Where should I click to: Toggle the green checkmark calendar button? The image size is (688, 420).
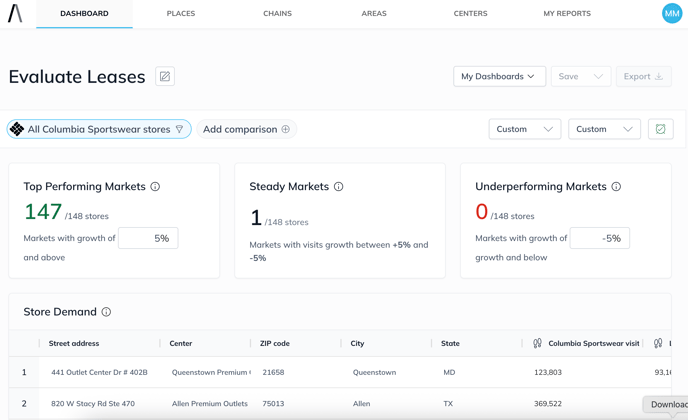pos(660,129)
